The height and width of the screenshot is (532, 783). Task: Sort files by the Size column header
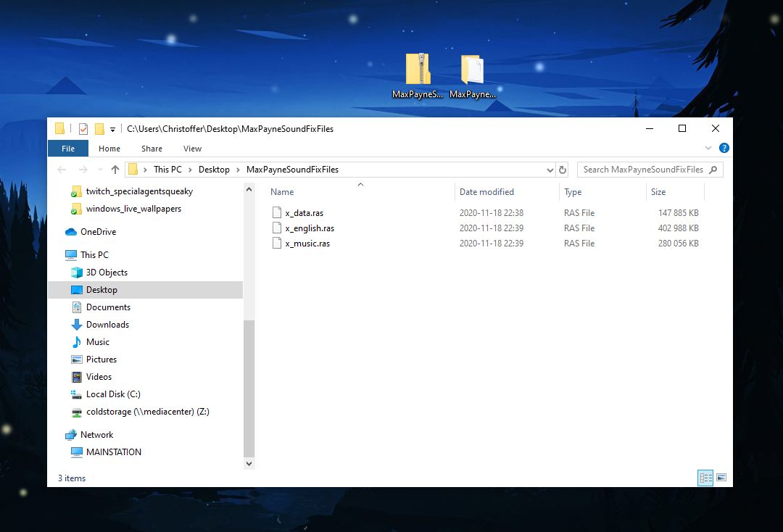(x=668, y=191)
